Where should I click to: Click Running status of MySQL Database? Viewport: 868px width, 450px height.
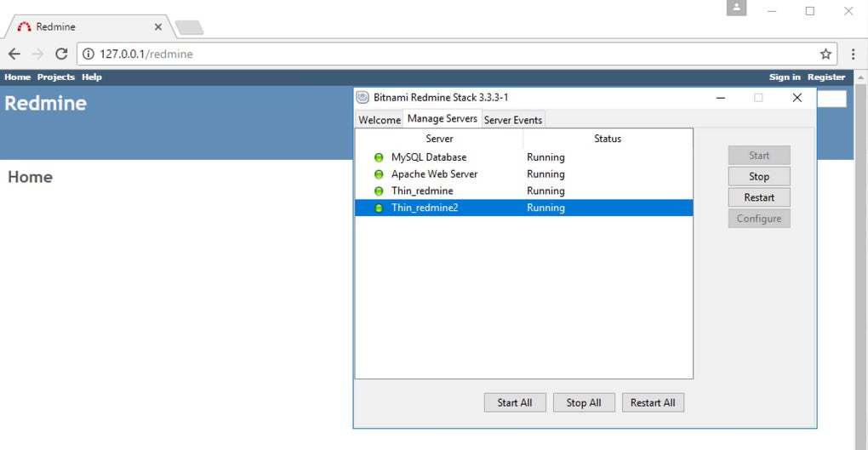click(x=545, y=157)
